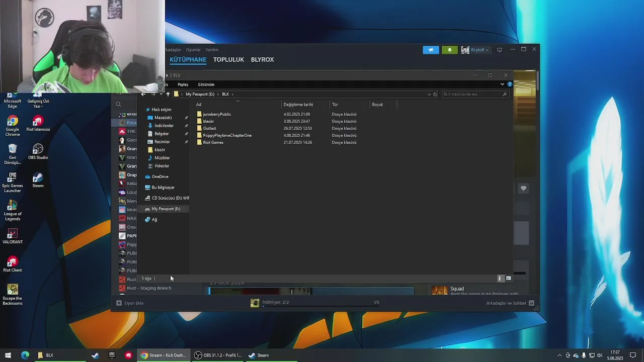
Task: Open League of Legends desktop icon
Action: pos(13,211)
